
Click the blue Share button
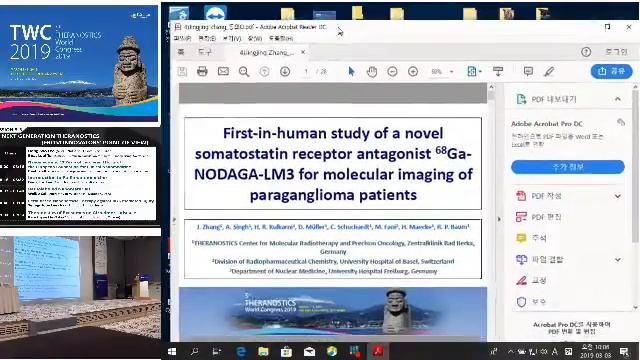point(611,71)
